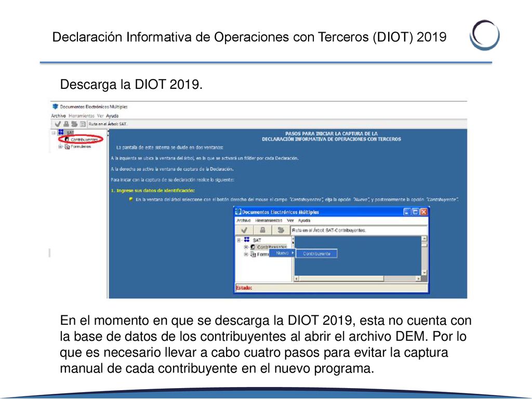The height and width of the screenshot is (399, 532).
Task: Choose Contribuyente submenu option
Action: (316, 254)
